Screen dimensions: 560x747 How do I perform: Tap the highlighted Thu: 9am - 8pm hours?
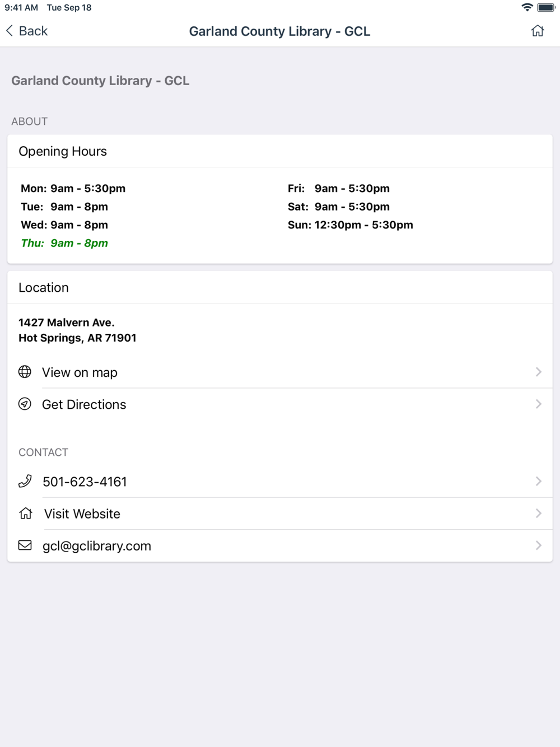coord(64,243)
